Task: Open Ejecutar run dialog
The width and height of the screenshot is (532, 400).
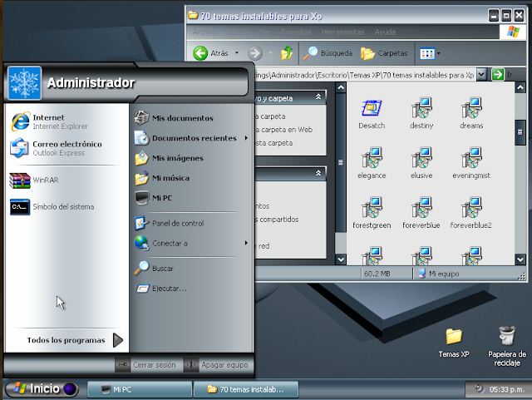Action: click(160, 289)
